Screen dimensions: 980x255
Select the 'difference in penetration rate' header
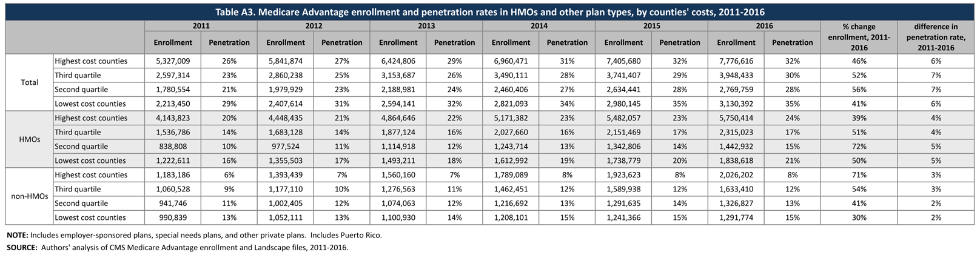936,37
